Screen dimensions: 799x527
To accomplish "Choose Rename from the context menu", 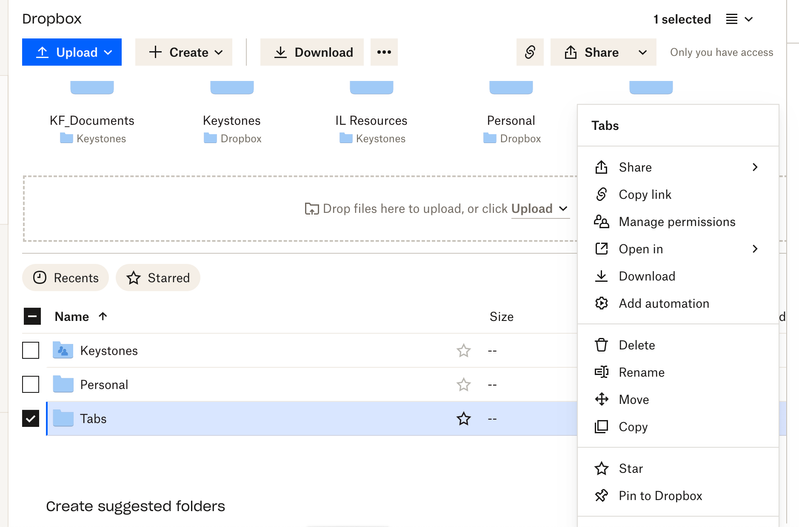I will pos(641,372).
